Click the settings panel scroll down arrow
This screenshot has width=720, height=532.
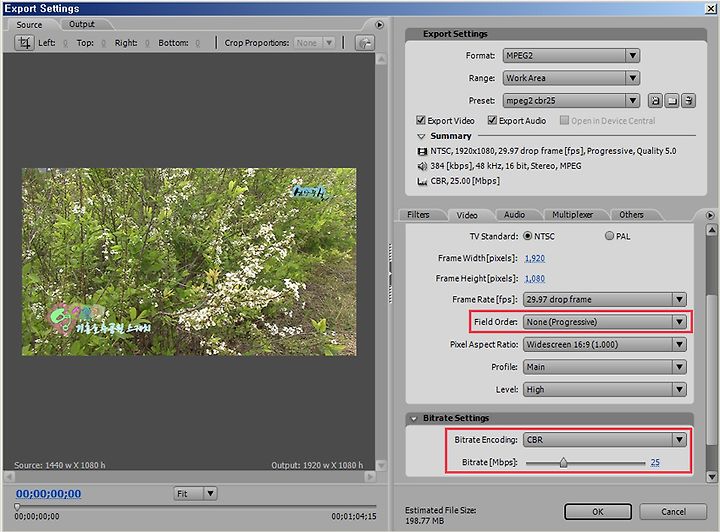(x=712, y=477)
